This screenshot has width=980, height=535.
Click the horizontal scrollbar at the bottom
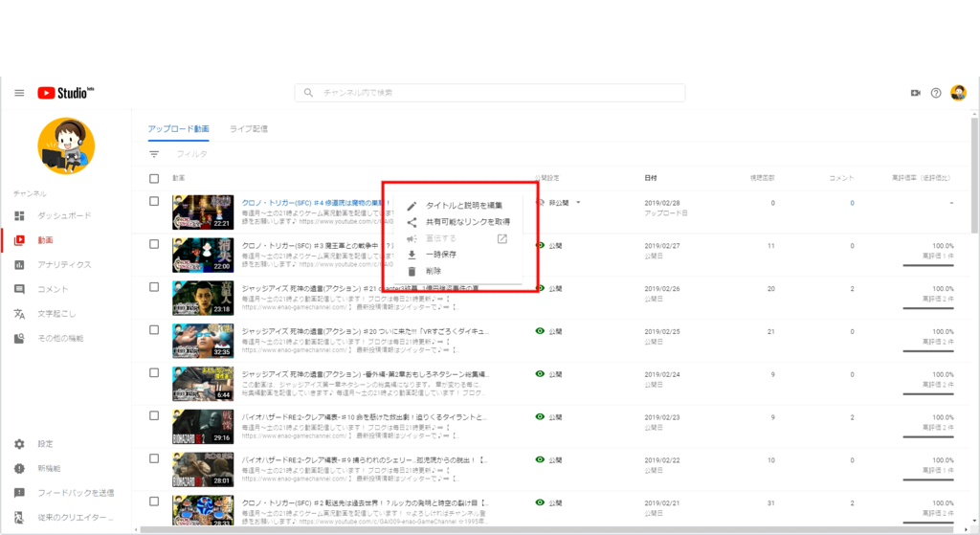point(546,530)
